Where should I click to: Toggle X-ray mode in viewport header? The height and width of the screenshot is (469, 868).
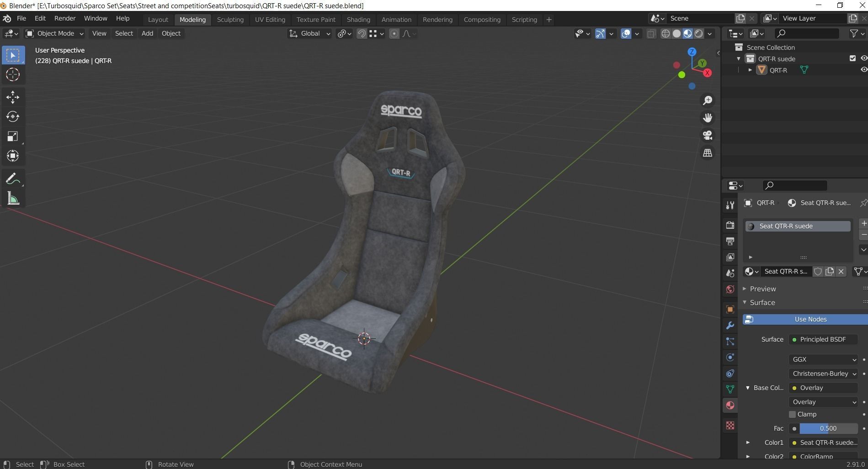click(651, 33)
